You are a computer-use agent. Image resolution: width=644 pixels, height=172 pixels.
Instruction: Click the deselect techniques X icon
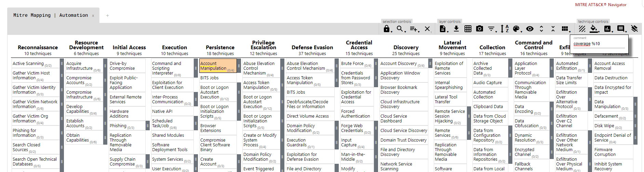click(x=427, y=29)
